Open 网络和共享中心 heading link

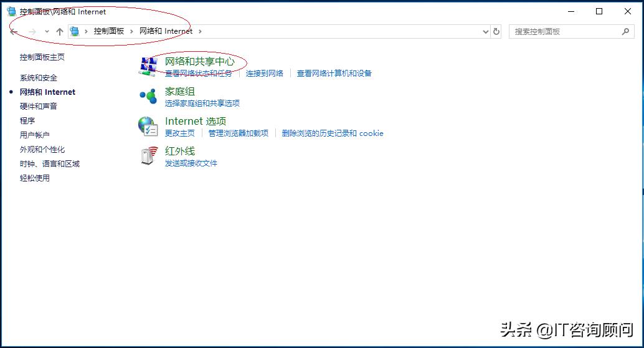pyautogui.click(x=199, y=61)
